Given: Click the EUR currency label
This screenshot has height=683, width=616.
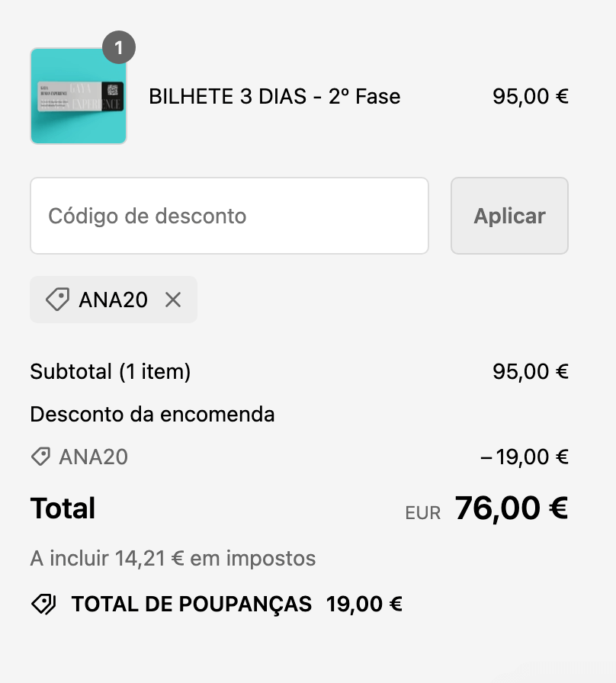Looking at the screenshot, I should (423, 513).
